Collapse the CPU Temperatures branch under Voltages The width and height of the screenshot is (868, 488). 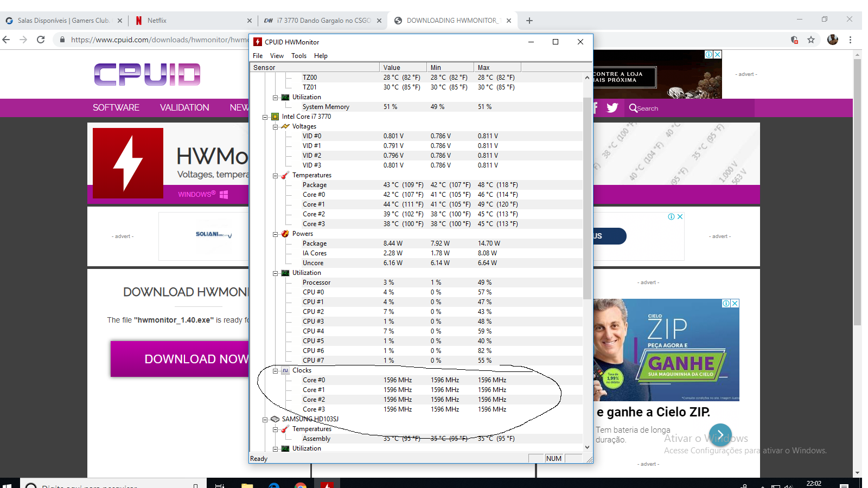[x=276, y=175]
